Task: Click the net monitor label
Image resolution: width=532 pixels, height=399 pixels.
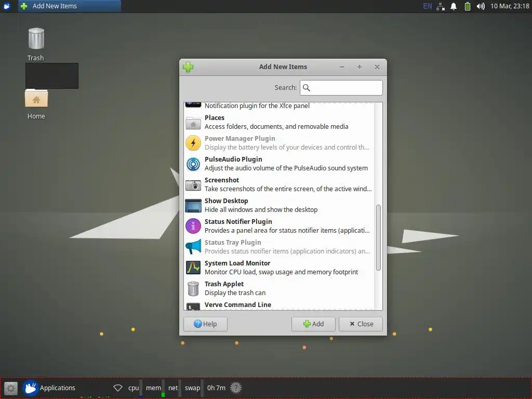Action: tap(173, 388)
